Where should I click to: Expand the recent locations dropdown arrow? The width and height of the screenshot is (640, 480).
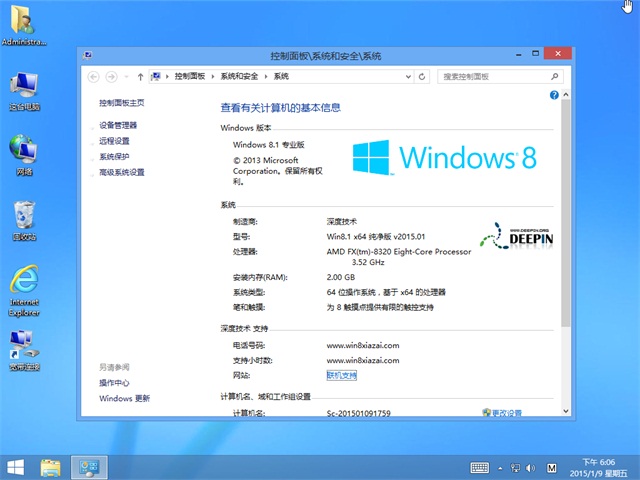pyautogui.click(x=127, y=76)
